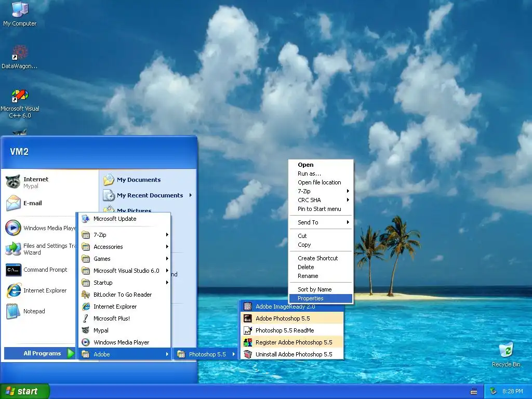Choose Open in context menu
The height and width of the screenshot is (399, 532).
coord(321,165)
